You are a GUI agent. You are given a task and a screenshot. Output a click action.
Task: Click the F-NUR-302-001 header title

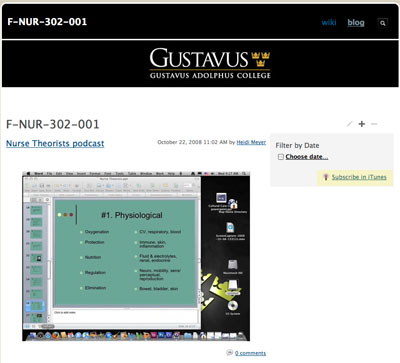click(47, 22)
